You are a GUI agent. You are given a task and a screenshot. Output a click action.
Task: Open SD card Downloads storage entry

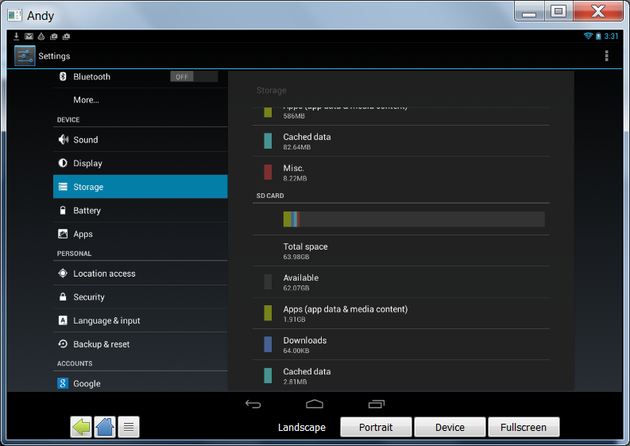pos(401,344)
